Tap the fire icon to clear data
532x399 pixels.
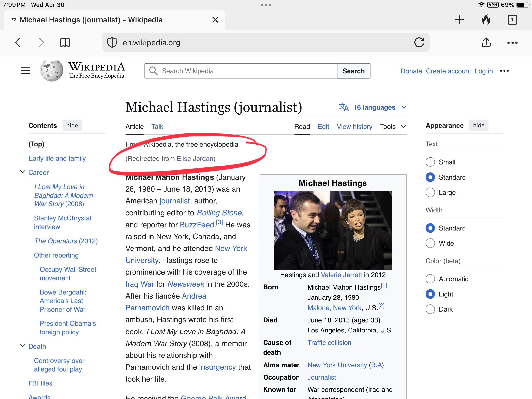pos(486,19)
